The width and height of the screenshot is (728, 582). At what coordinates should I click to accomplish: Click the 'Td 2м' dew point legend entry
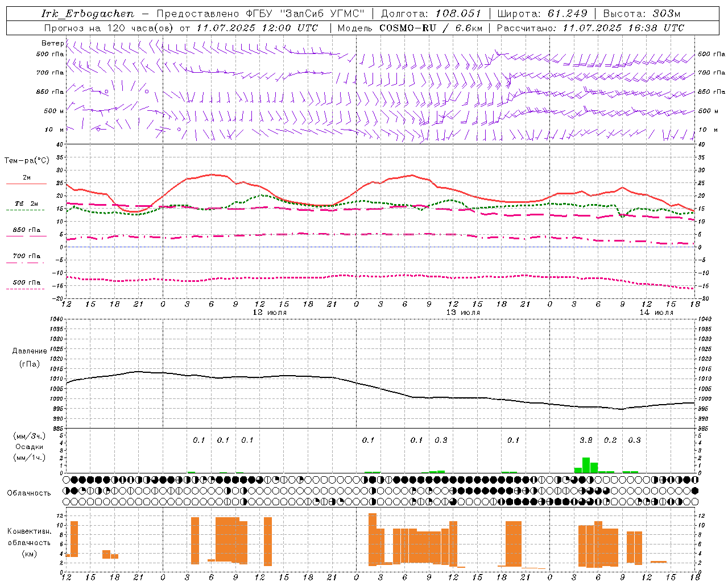(x=27, y=203)
